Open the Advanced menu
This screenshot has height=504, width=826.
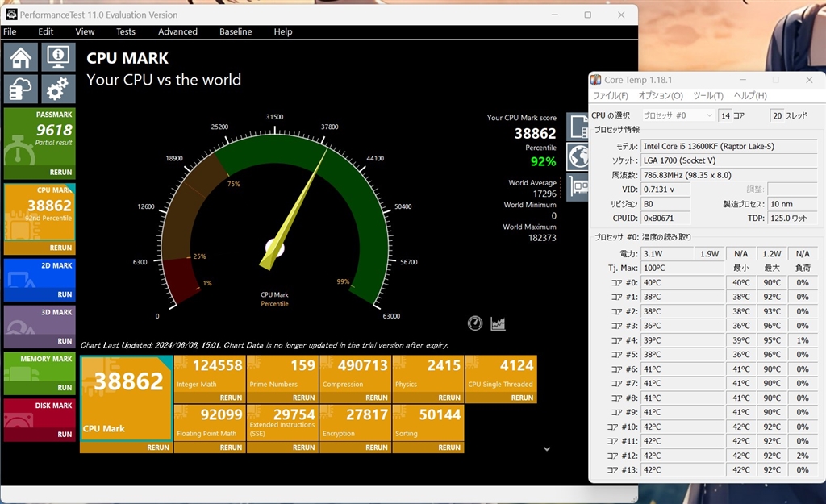[x=177, y=31]
